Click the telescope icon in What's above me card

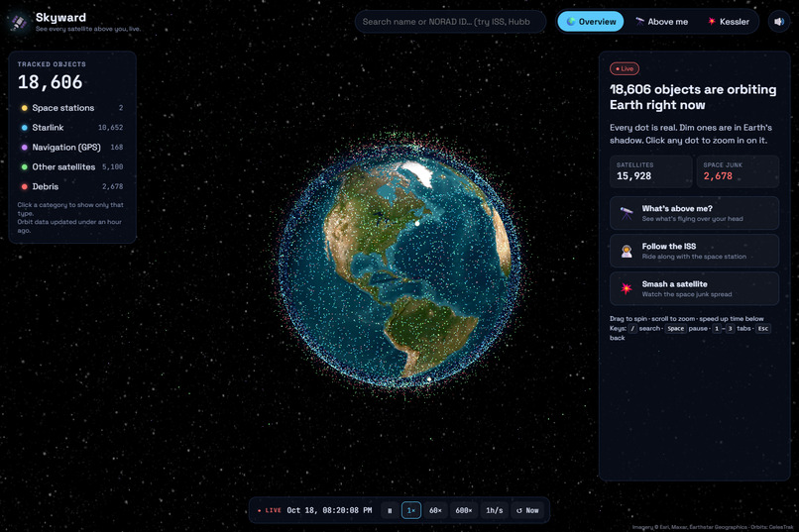(627, 213)
